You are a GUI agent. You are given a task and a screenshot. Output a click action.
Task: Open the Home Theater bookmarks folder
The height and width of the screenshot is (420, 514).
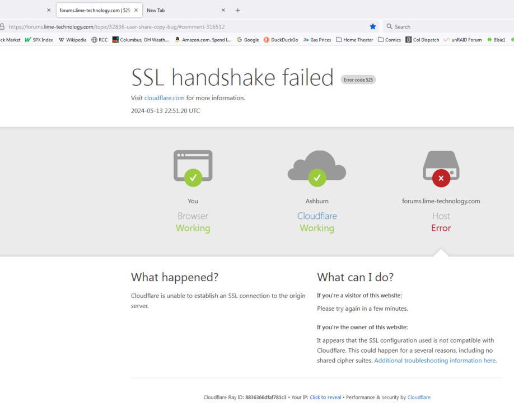[354, 40]
